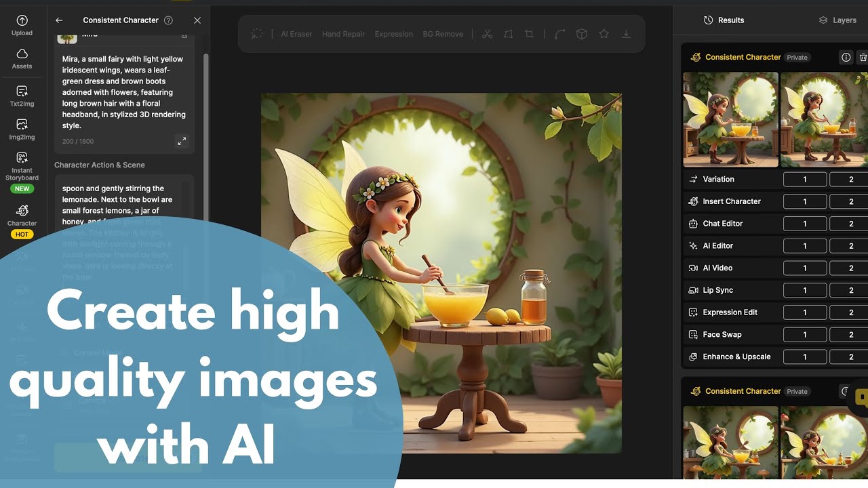
Task: Select the lasso selection tool
Action: 257,34
